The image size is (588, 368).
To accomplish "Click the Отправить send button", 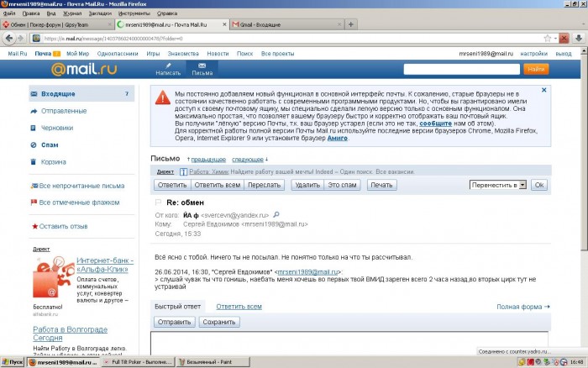I will (x=175, y=322).
